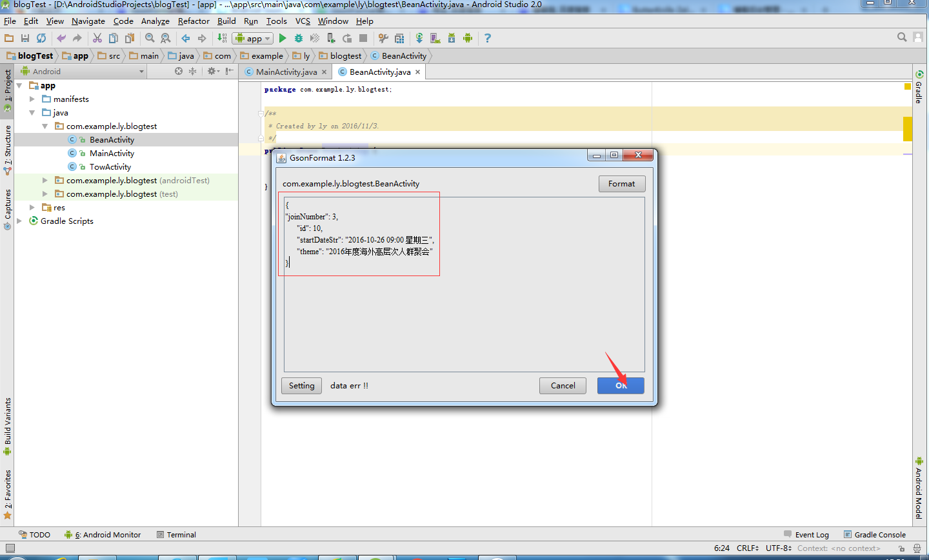Click Cancel in the GsonFormat dialog
The width and height of the screenshot is (929, 560).
(563, 386)
